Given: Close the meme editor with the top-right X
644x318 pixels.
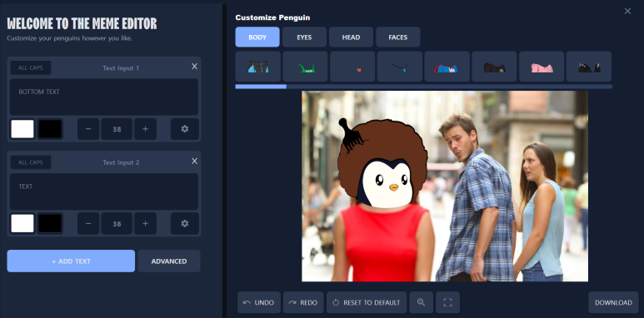Looking at the screenshot, I should 627,11.
